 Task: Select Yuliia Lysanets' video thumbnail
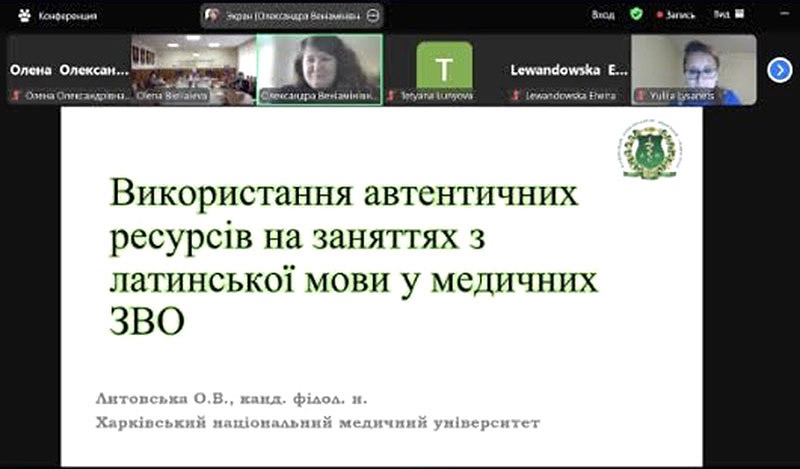[x=693, y=65]
